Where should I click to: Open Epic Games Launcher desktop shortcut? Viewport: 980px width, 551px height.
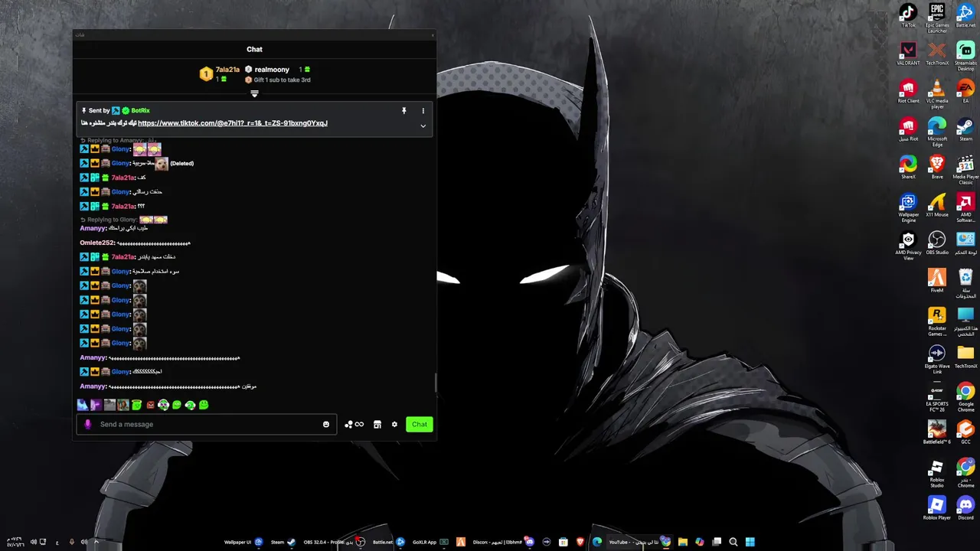click(937, 18)
